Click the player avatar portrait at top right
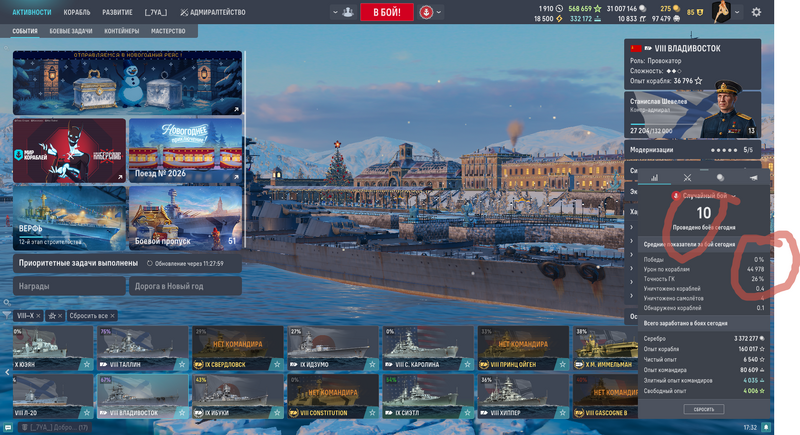 pyautogui.click(x=722, y=13)
